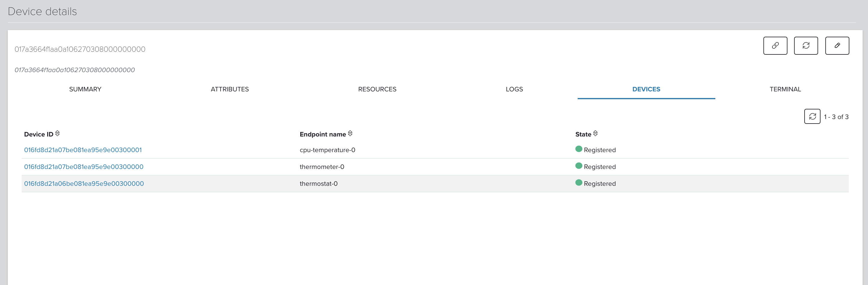
Task: Click the thermostat-0 endpoint name
Action: point(318,184)
